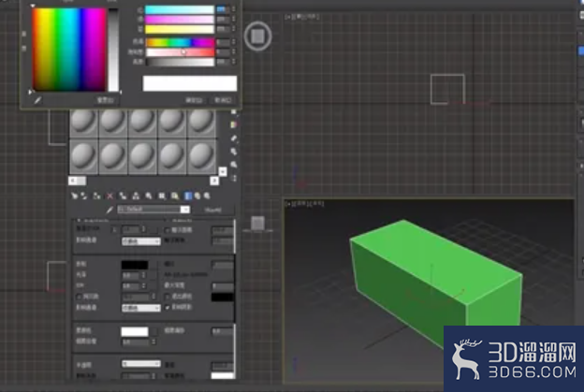This screenshot has height=392, width=584.
Task: Click Put Material to Scene icon
Action: (84, 196)
